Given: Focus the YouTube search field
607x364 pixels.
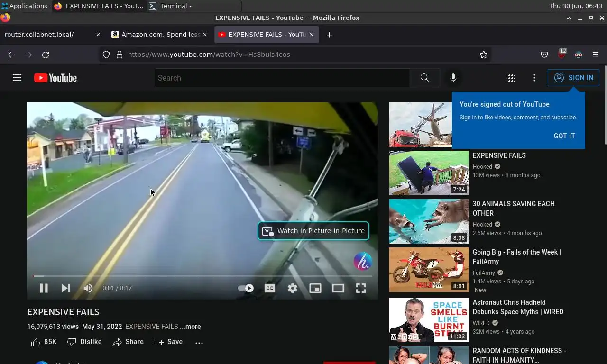Looking at the screenshot, I should (282, 78).
